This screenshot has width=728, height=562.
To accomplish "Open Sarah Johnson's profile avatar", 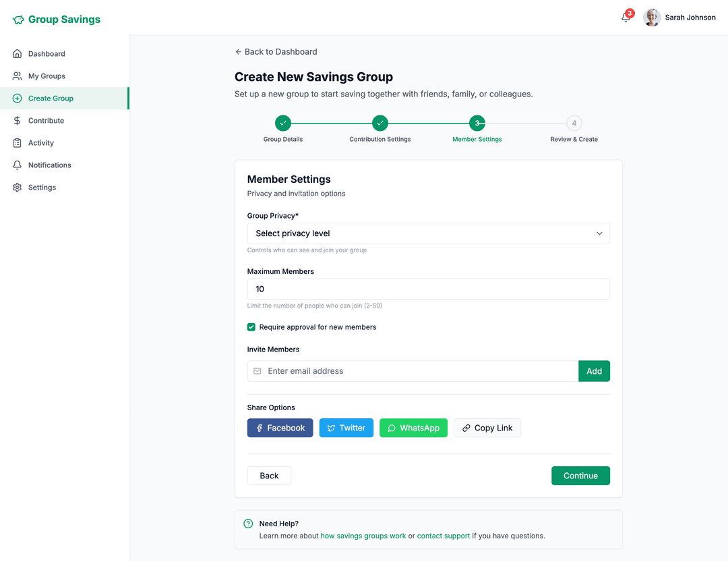I will [x=652, y=18].
